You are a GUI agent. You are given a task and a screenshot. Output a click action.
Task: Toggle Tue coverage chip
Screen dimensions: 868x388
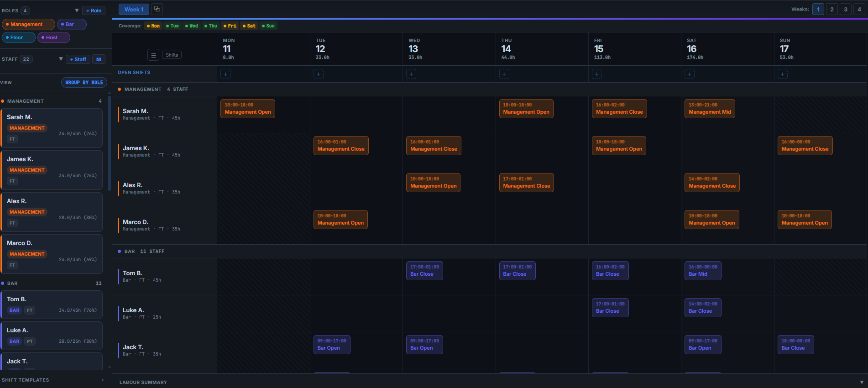(173, 26)
